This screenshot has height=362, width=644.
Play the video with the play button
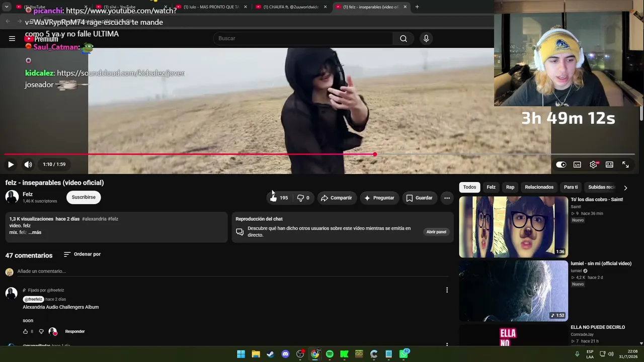coord(11,164)
